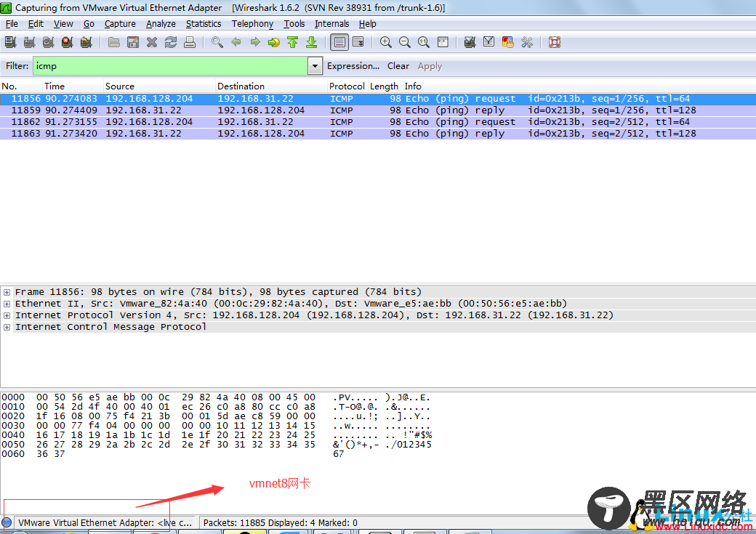
Task: Open capture options dialog from toolbar
Action: pyautogui.click(x=29, y=42)
